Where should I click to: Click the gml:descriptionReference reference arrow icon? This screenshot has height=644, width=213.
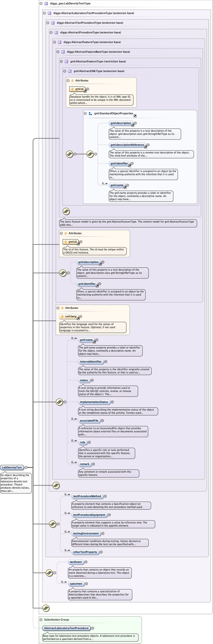point(146,147)
